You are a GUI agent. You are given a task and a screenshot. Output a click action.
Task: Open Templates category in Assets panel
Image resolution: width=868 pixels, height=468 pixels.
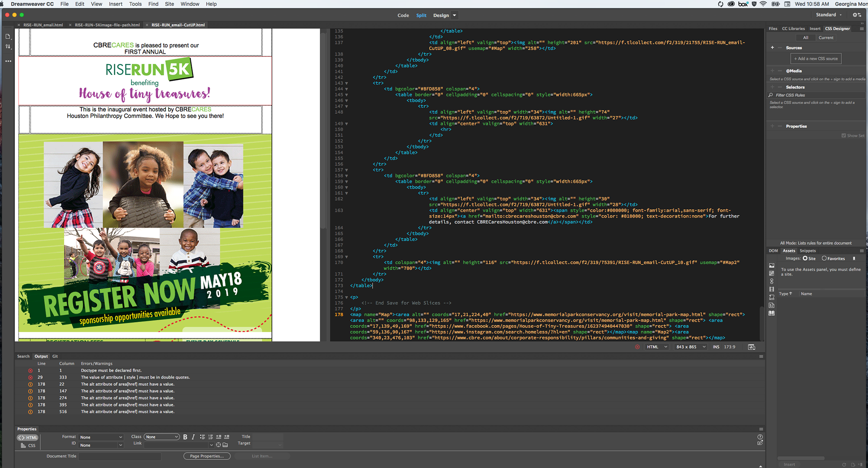tap(772, 305)
